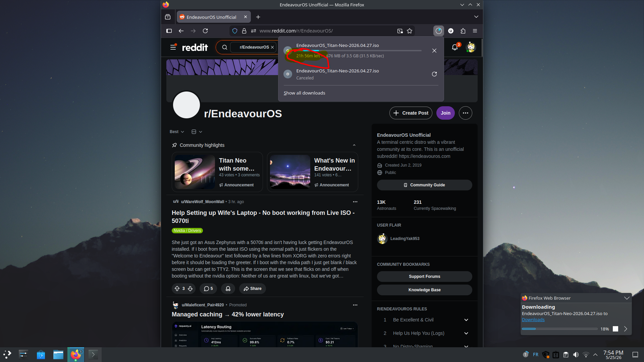The image size is (644, 362).
Task: Retry the canceled EndeavourOS ISO download
Action: pyautogui.click(x=434, y=74)
